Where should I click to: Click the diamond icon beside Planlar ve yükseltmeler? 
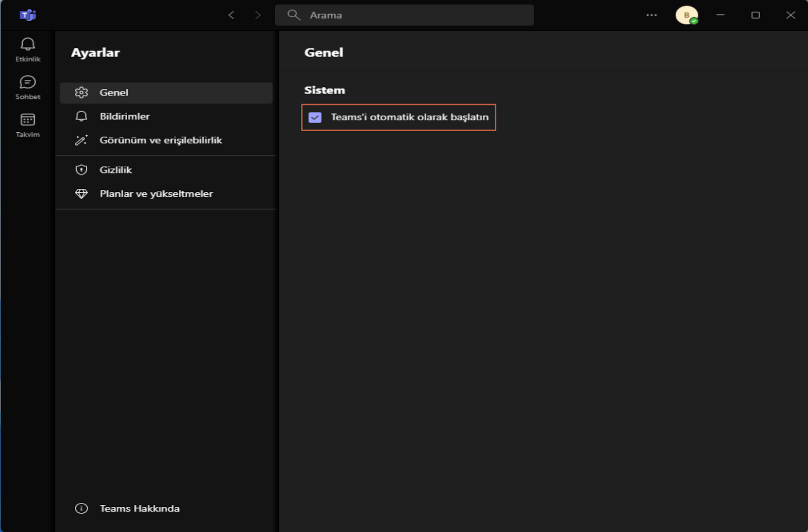(x=81, y=194)
